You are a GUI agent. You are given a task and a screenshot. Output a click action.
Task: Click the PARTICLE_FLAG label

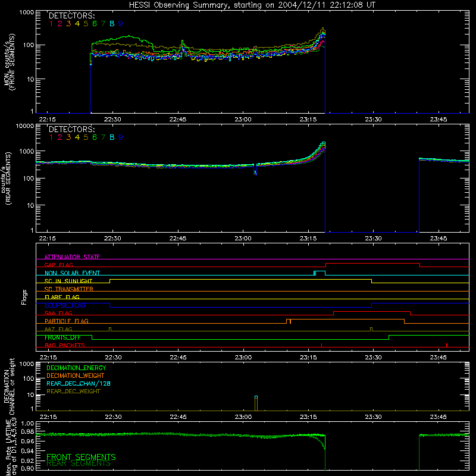(x=67, y=321)
